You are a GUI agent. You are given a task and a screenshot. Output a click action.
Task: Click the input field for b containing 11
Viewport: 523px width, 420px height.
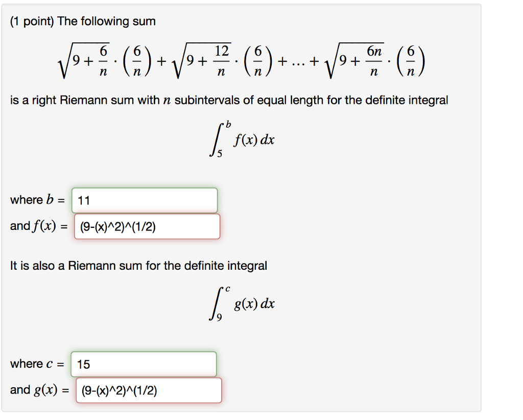tap(145, 200)
